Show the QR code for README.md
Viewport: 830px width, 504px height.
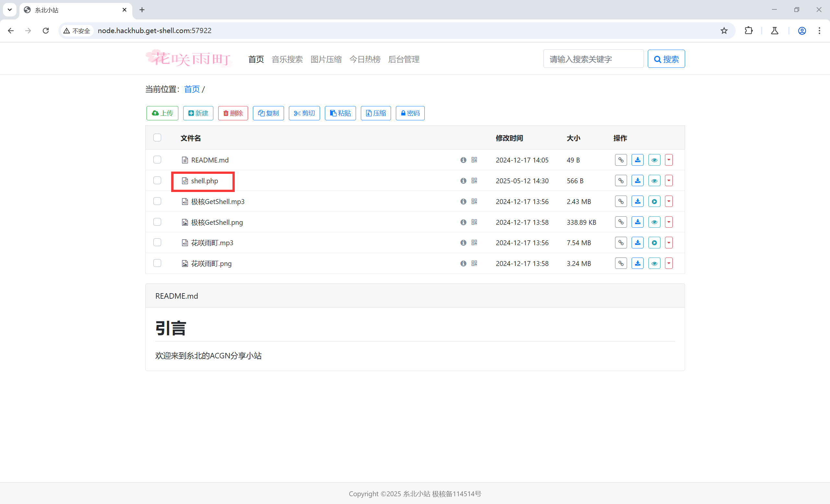tap(474, 160)
